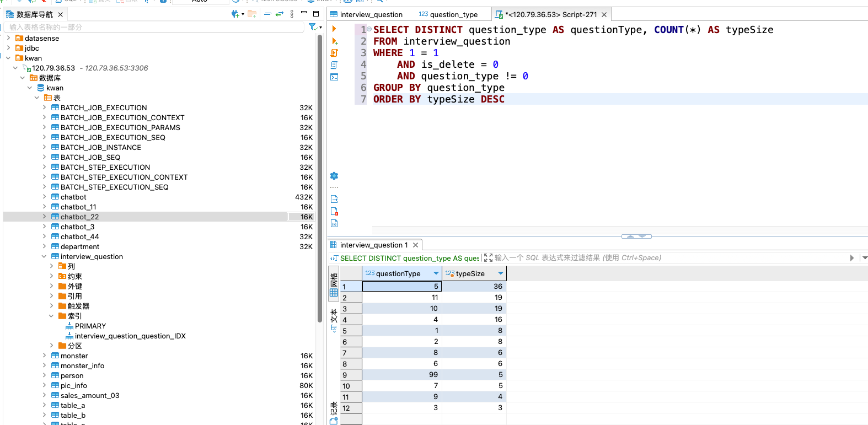The height and width of the screenshot is (425, 868).
Task: Open the navigator view menu dots
Action: point(292,14)
